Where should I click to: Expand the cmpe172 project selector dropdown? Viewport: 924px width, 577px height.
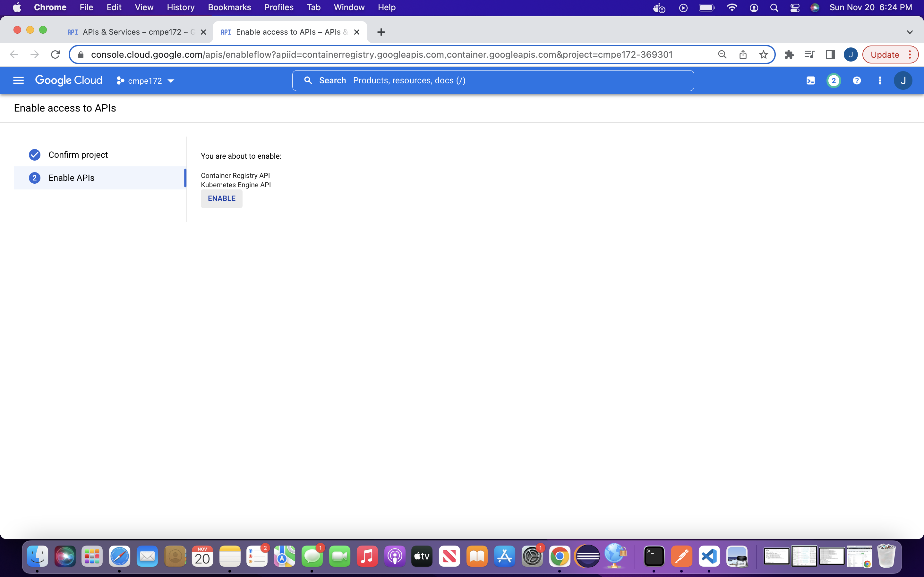[145, 80]
